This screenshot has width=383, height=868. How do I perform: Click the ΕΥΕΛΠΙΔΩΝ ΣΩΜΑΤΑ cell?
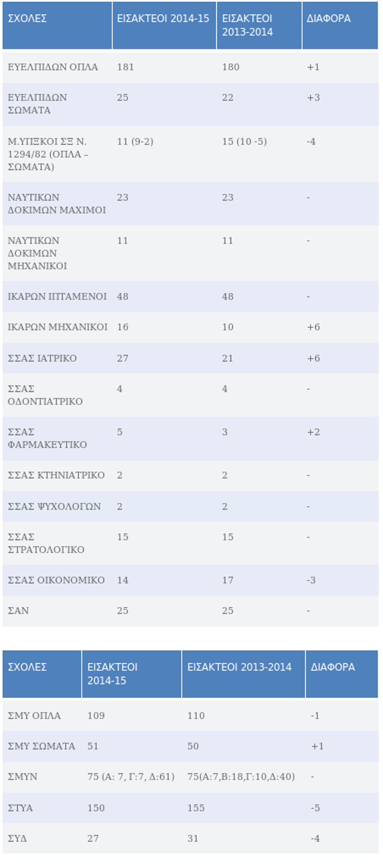(57, 104)
